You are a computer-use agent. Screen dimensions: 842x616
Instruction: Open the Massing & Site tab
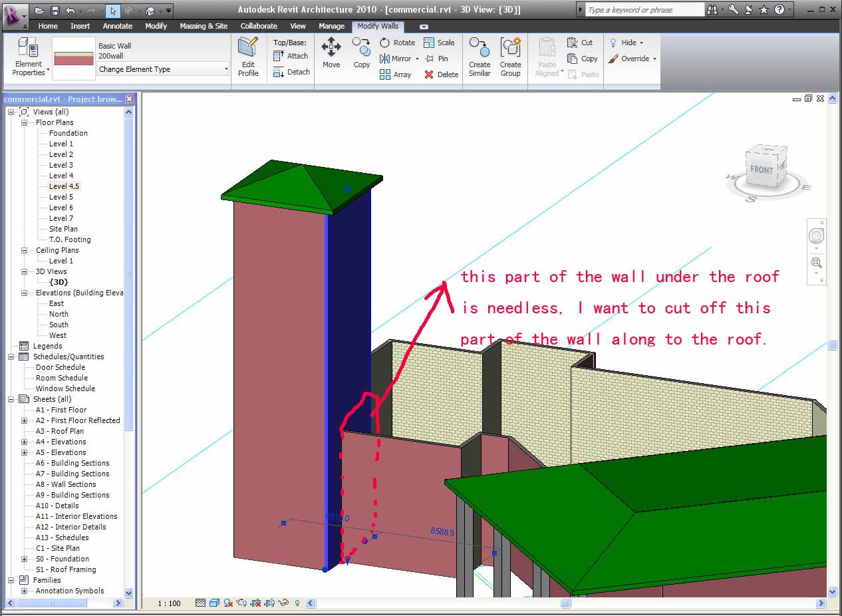point(204,26)
